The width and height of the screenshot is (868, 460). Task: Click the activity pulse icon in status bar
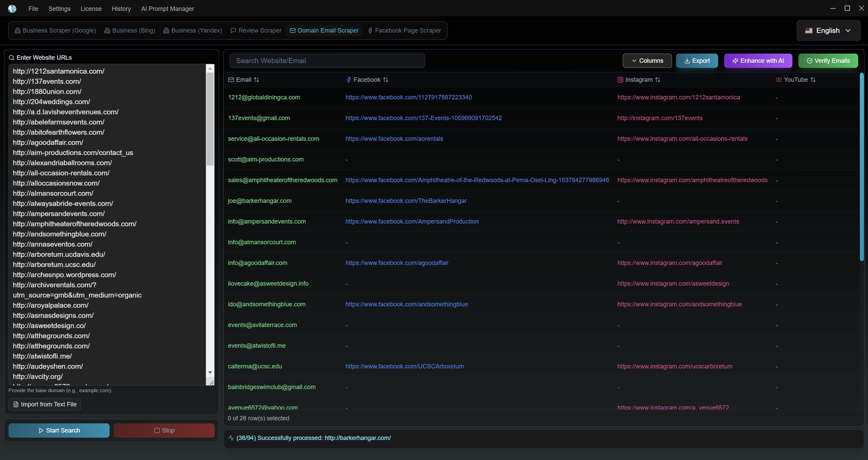[x=231, y=438]
